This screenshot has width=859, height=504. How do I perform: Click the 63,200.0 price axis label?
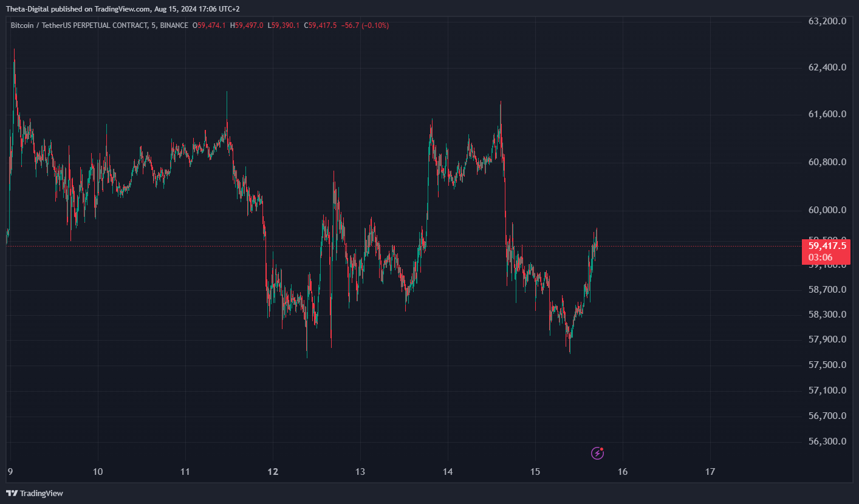(827, 21)
